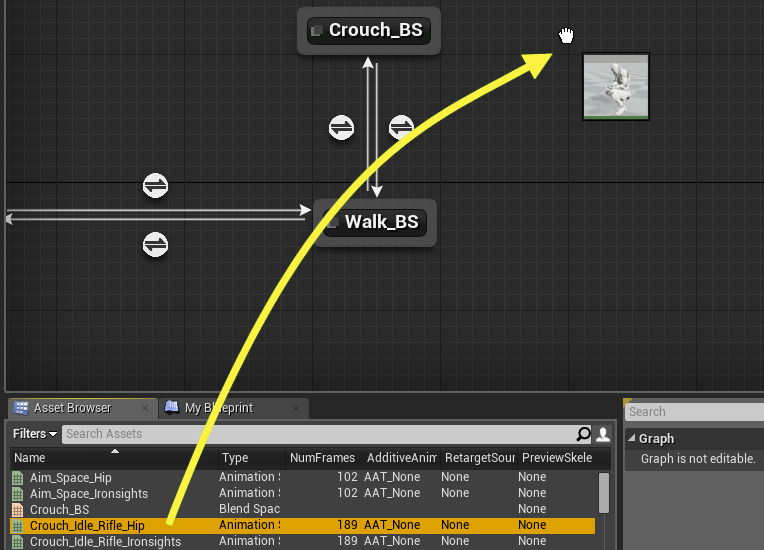
Task: Select the Crouch_BS state node
Action: (x=368, y=30)
